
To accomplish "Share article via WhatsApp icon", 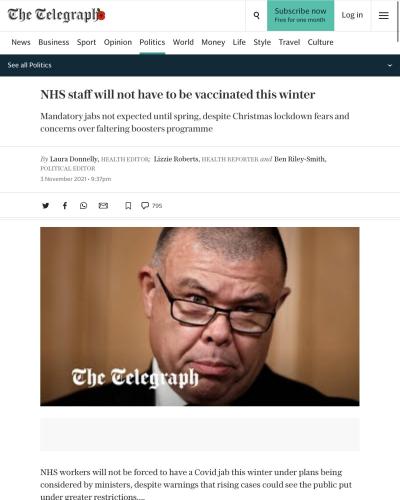I will tap(84, 206).
